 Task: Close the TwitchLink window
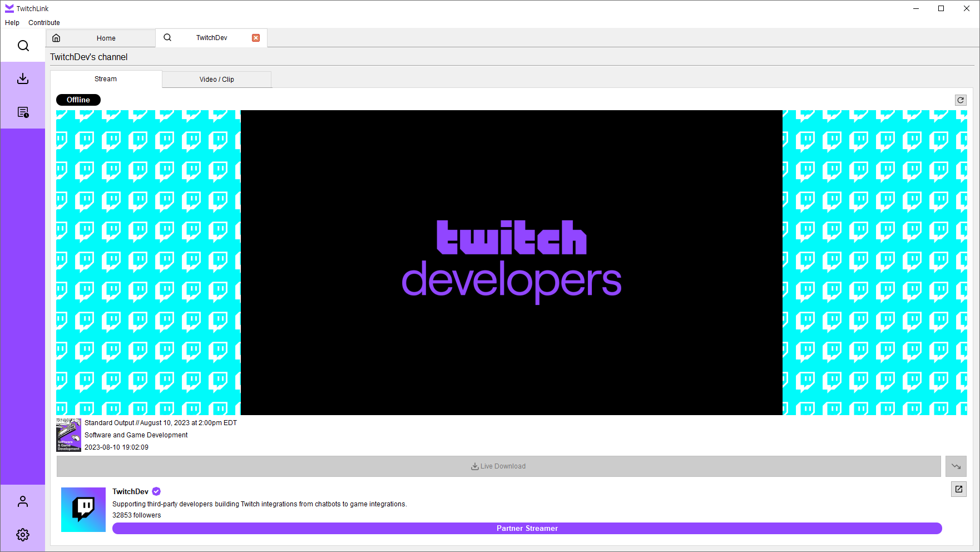(967, 8)
